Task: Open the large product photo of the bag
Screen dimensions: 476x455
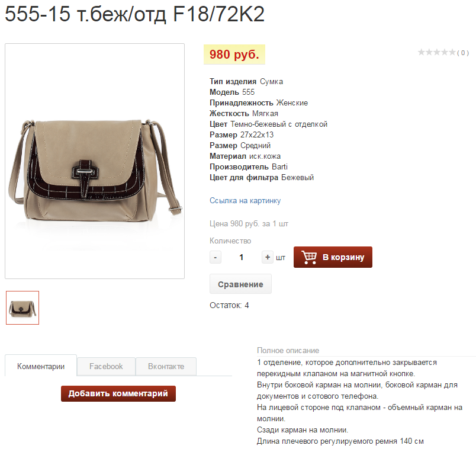Action: pos(95,161)
